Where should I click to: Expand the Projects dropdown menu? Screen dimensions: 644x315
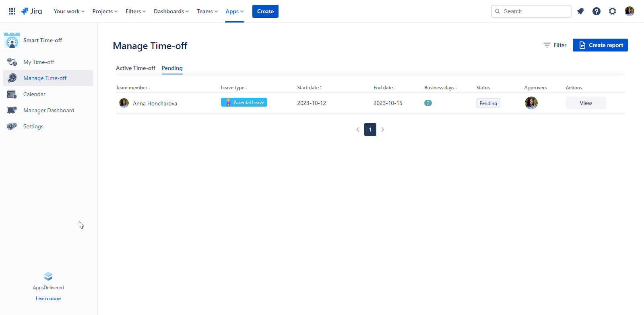105,11
